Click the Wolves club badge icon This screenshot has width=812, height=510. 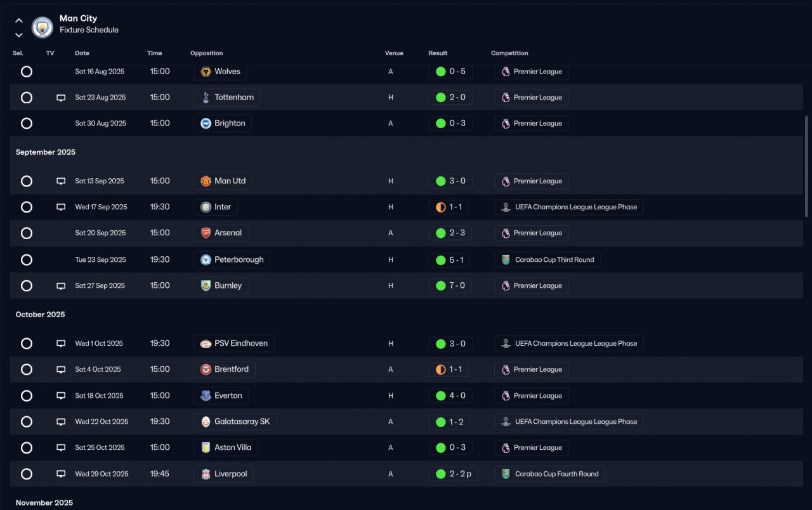click(206, 72)
